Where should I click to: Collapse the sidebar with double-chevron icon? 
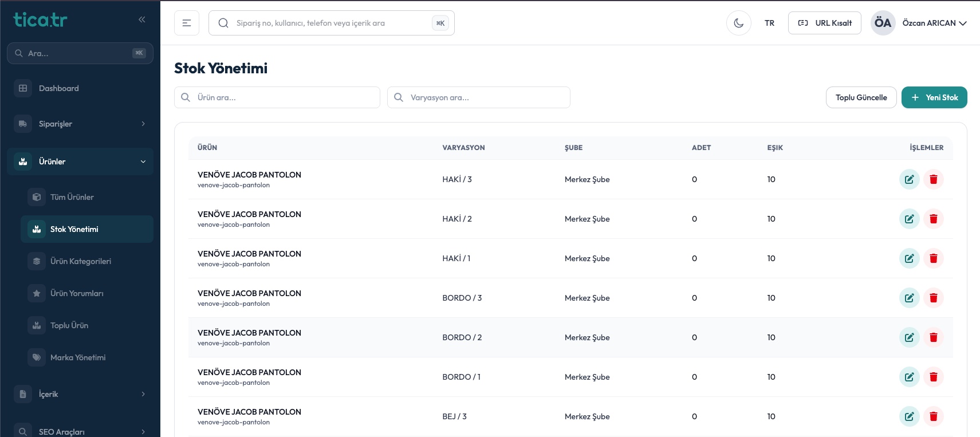(141, 19)
